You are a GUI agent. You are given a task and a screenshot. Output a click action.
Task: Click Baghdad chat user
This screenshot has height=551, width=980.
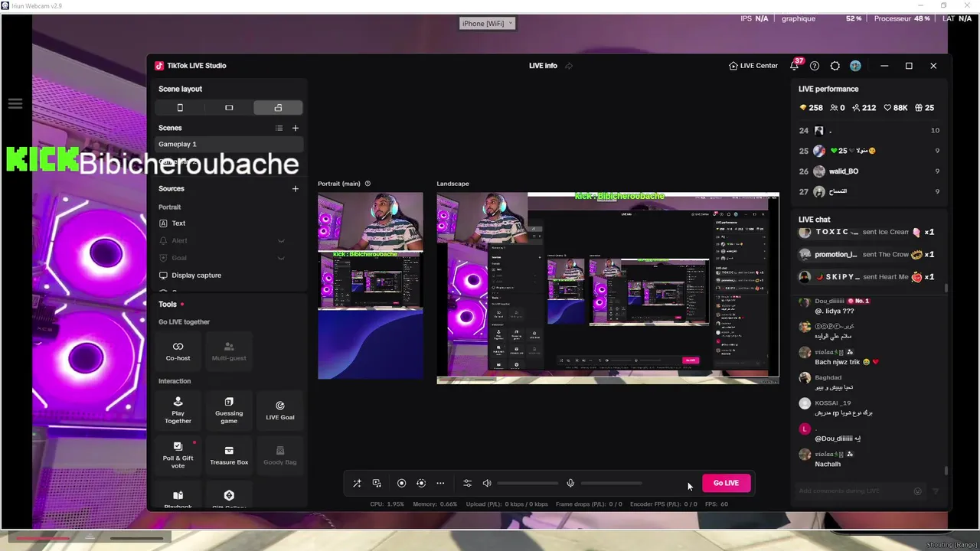pos(828,377)
